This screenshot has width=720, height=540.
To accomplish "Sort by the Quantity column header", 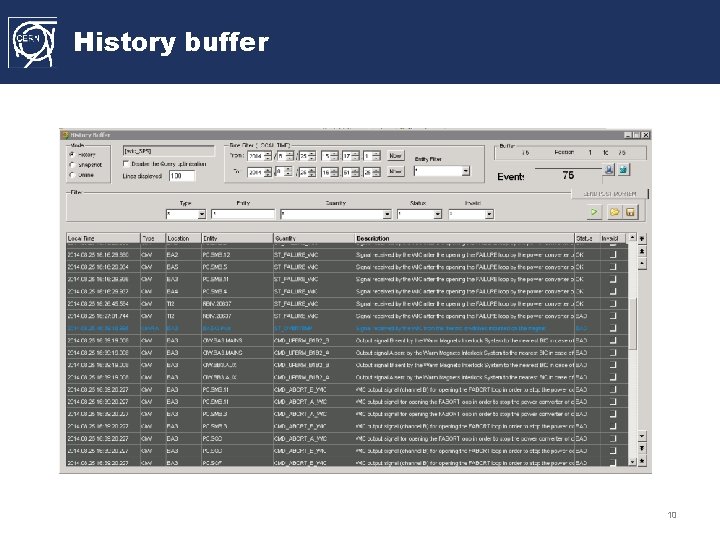I will tap(314, 238).
